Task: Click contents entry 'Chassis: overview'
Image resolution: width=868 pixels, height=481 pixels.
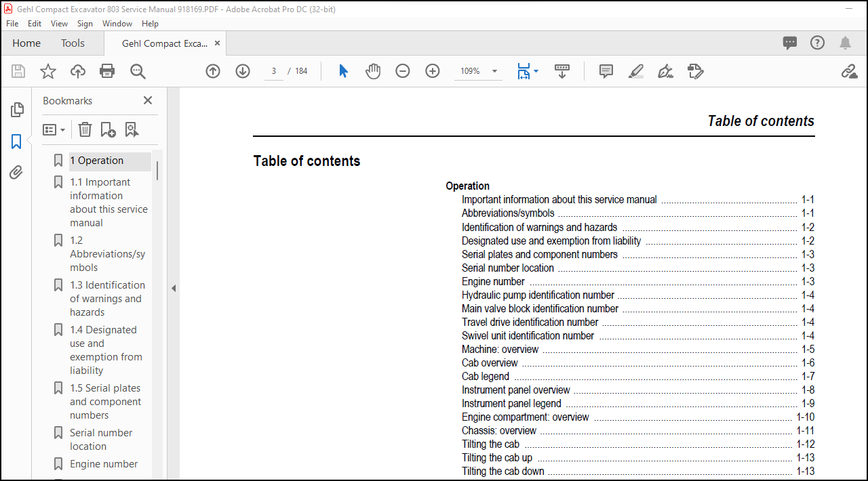Action: [x=498, y=430]
